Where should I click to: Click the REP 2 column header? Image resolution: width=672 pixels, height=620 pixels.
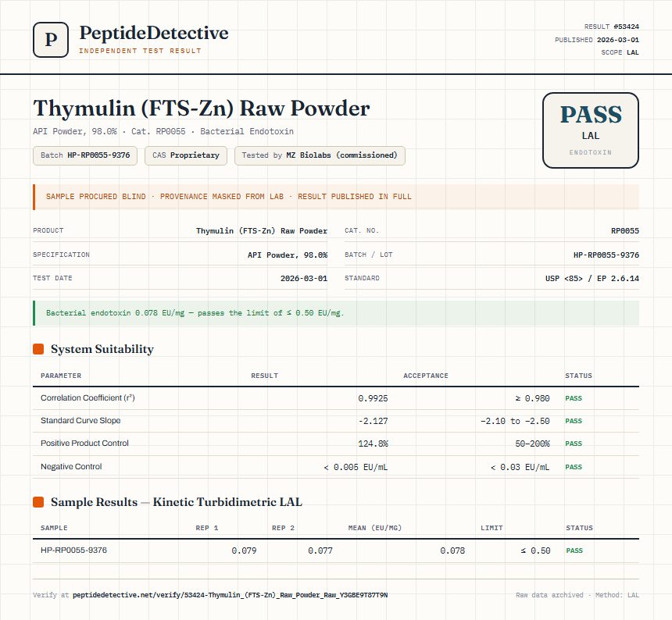coord(284,528)
